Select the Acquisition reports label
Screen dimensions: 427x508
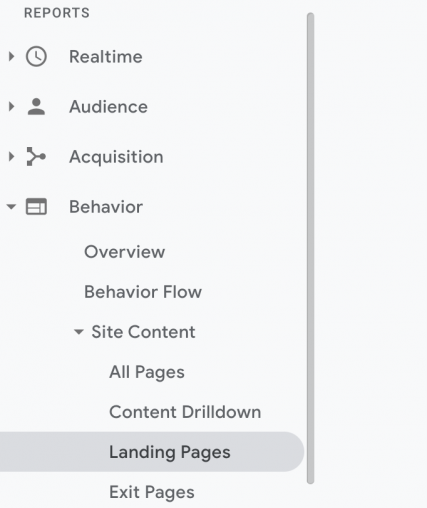pos(116,157)
